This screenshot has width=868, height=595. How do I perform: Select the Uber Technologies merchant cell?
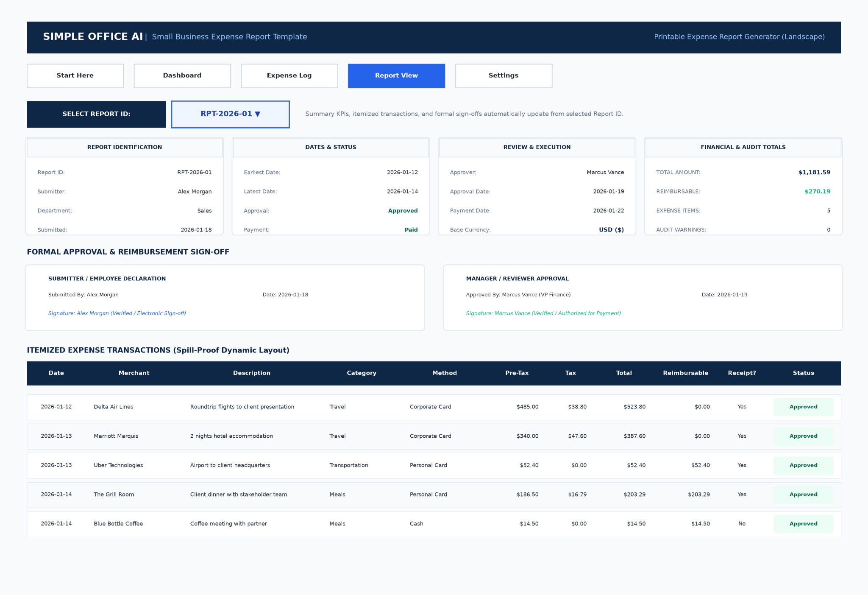(x=118, y=465)
